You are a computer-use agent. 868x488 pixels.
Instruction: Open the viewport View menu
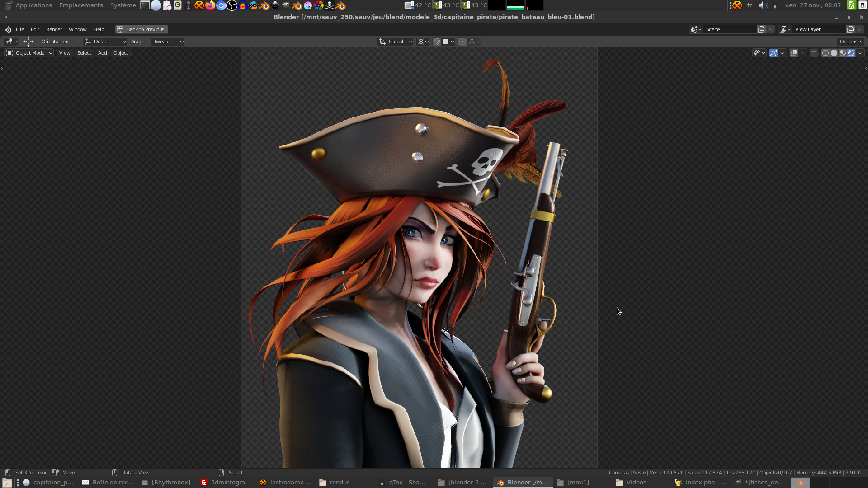click(x=65, y=53)
